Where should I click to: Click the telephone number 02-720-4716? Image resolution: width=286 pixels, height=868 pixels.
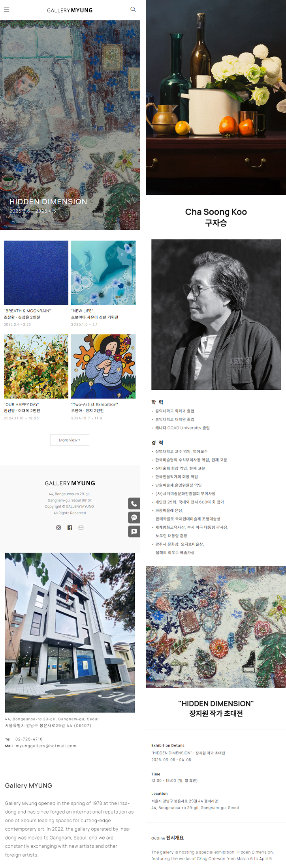tap(29, 739)
